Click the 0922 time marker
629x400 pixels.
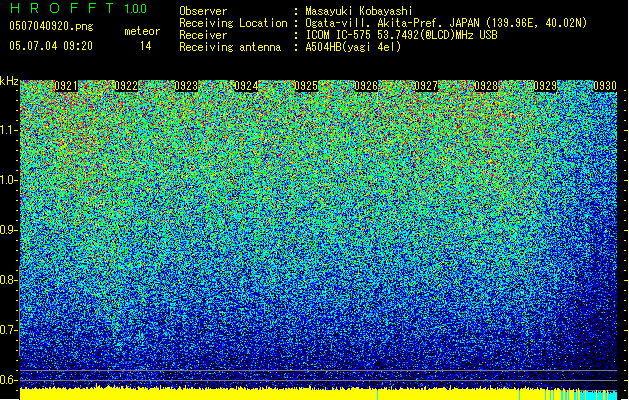coord(126,86)
